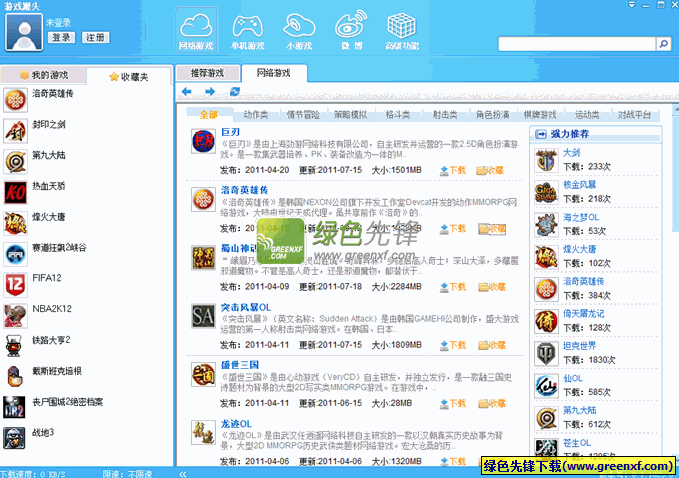679x478 pixels.
Task: Select the 动作类 category filter
Action: point(255,115)
